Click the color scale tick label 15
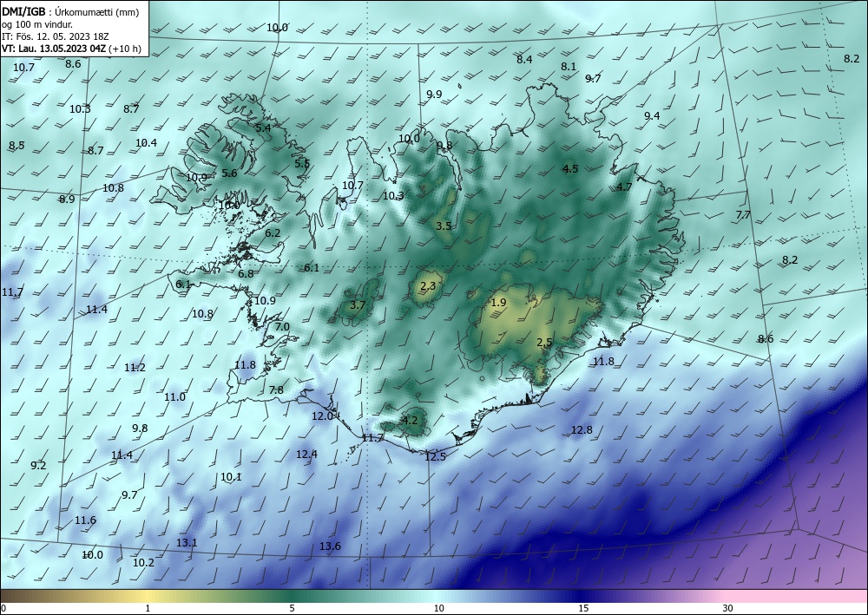Screen dimensions: 868x615 point(583,608)
